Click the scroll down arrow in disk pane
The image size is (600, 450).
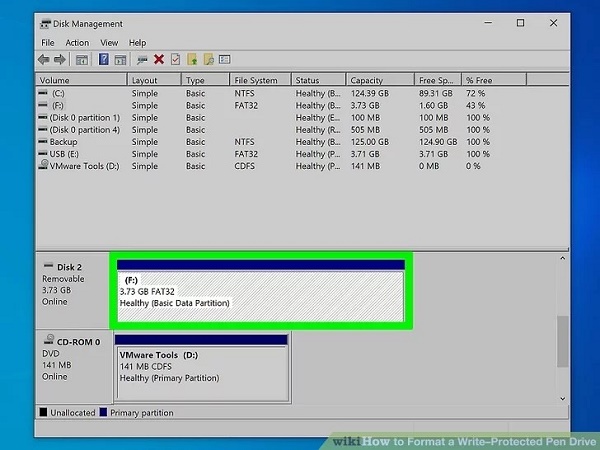[x=562, y=399]
